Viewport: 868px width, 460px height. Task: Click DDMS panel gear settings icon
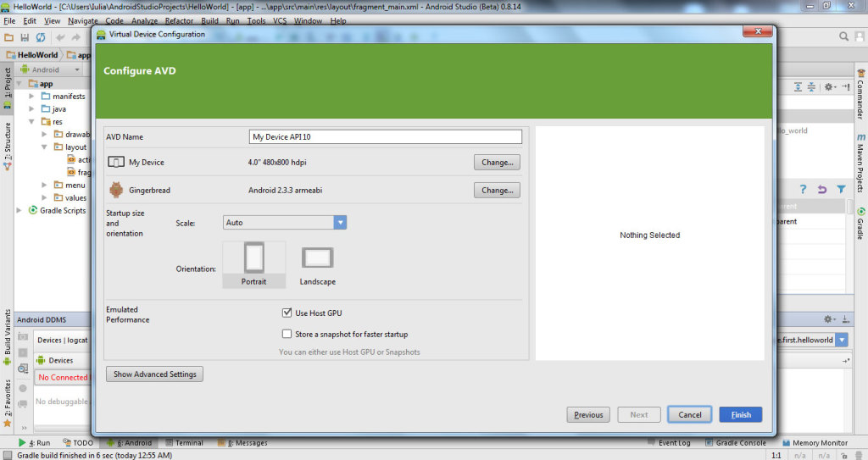coord(830,319)
